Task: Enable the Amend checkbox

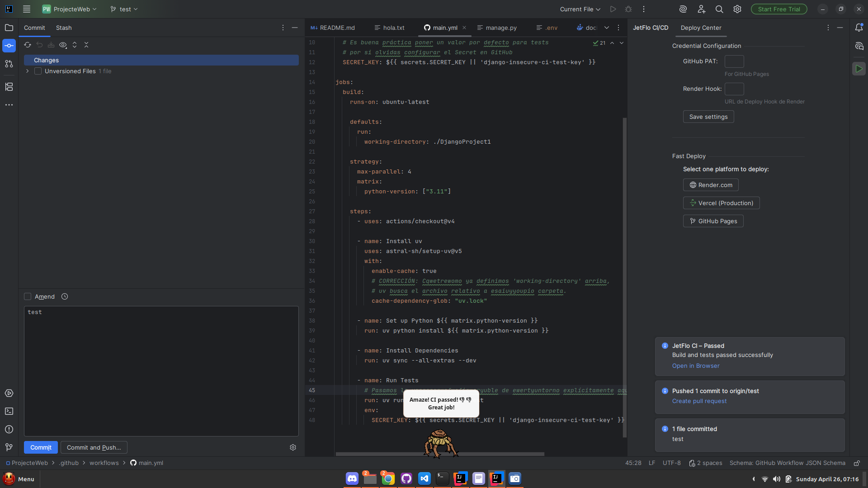Action: click(28, 296)
